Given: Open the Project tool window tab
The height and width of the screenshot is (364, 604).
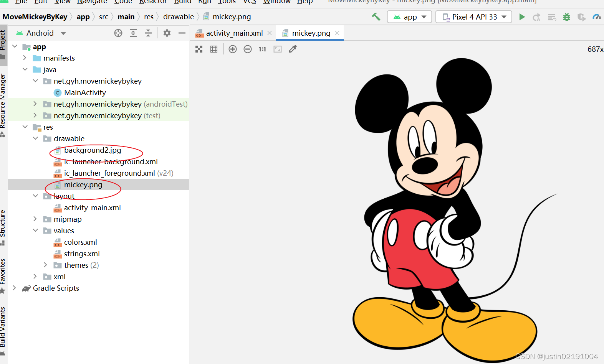Looking at the screenshot, I should tap(3, 44).
